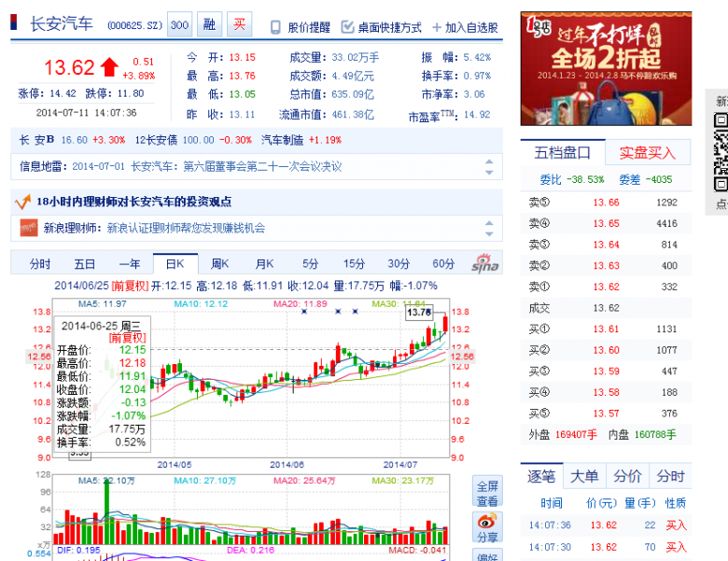Click the orange trend arrow icon
This screenshot has height=561, width=728.
pos(22,202)
